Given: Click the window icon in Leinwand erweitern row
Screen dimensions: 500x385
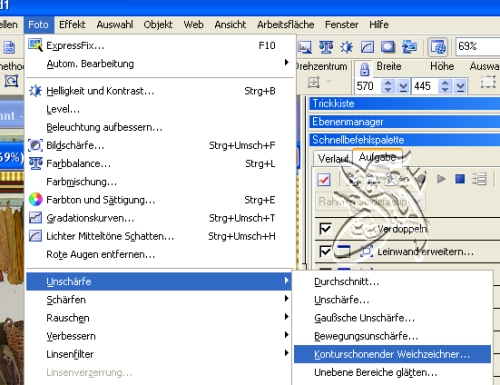Looking at the screenshot, I should (343, 251).
